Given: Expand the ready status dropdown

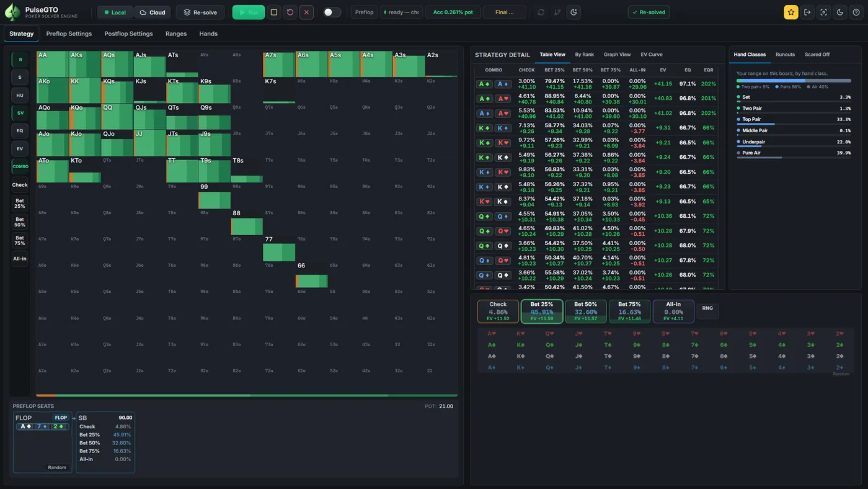Looking at the screenshot, I should pyautogui.click(x=402, y=12).
